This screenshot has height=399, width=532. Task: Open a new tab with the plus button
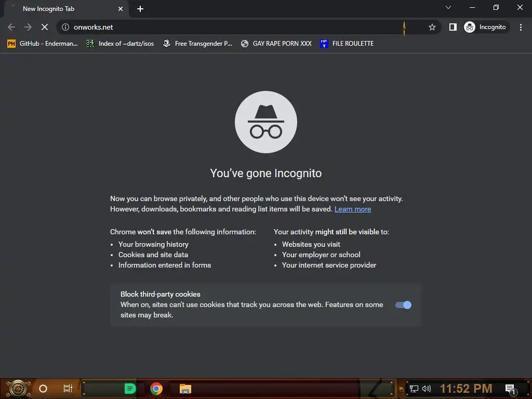click(140, 9)
